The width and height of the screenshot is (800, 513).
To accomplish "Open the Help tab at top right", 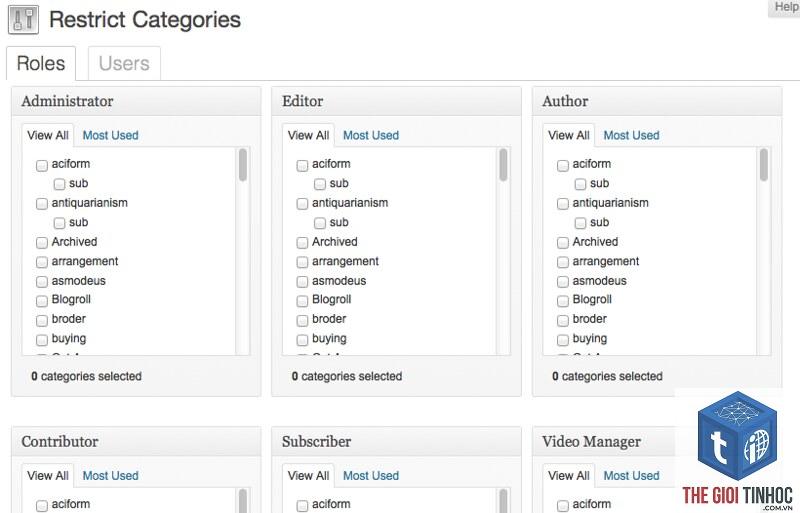I will click(x=785, y=8).
